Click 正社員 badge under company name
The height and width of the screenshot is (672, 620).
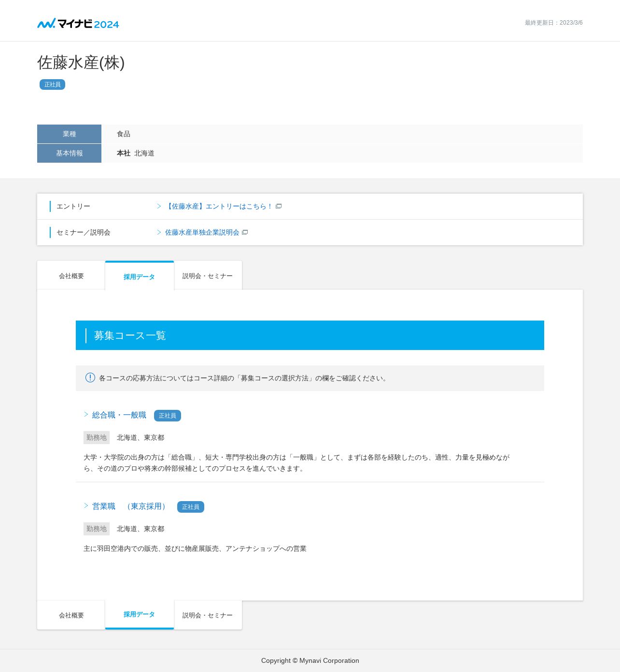click(52, 84)
